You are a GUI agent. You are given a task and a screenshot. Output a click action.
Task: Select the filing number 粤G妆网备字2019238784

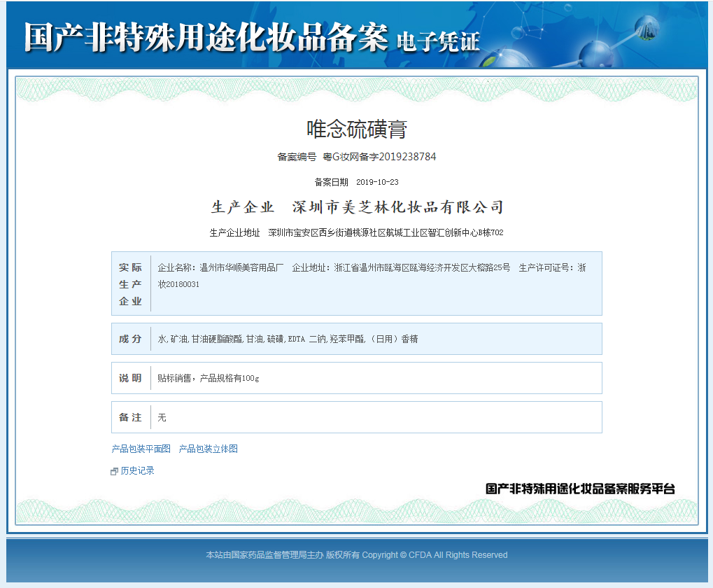[379, 157]
